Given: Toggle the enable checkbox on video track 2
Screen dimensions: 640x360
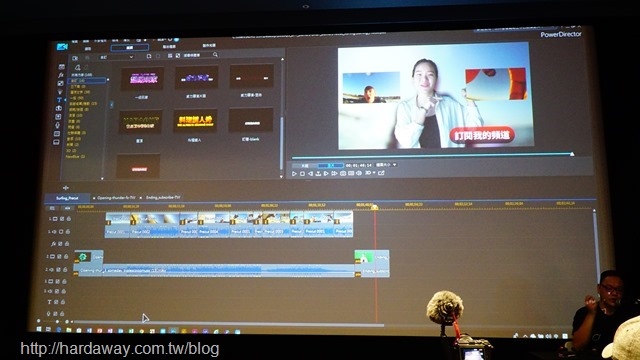Looking at the screenshot, I should click(x=59, y=257).
